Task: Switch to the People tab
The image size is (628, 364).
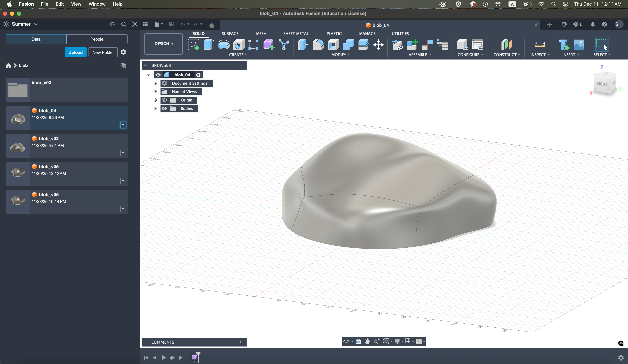Action: click(97, 39)
